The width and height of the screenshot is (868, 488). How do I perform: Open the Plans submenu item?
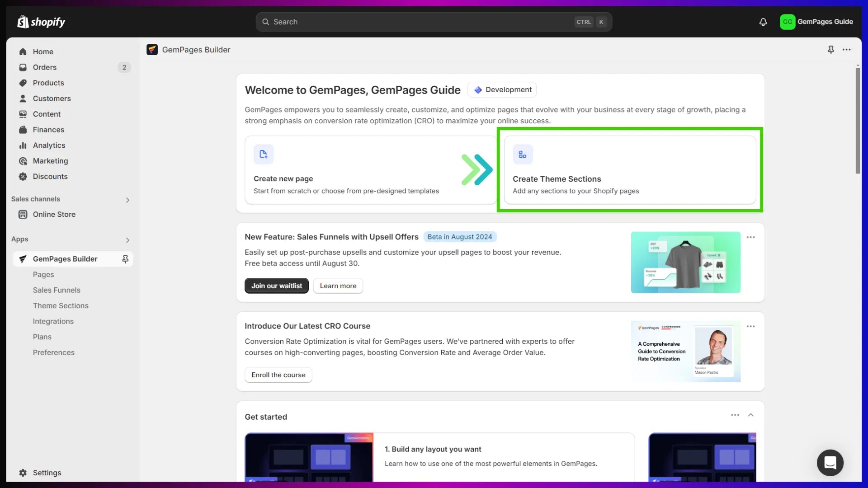pyautogui.click(x=42, y=337)
